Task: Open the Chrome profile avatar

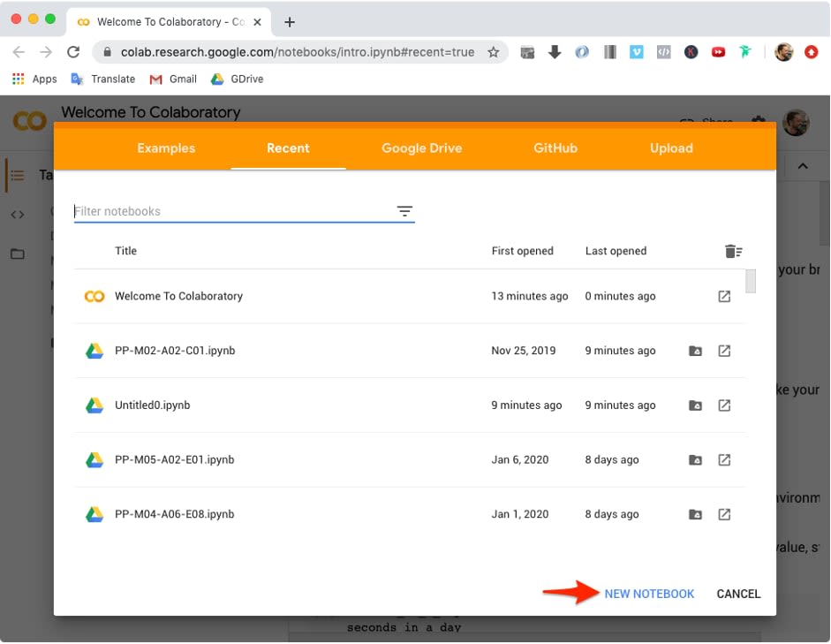Action: (x=784, y=52)
